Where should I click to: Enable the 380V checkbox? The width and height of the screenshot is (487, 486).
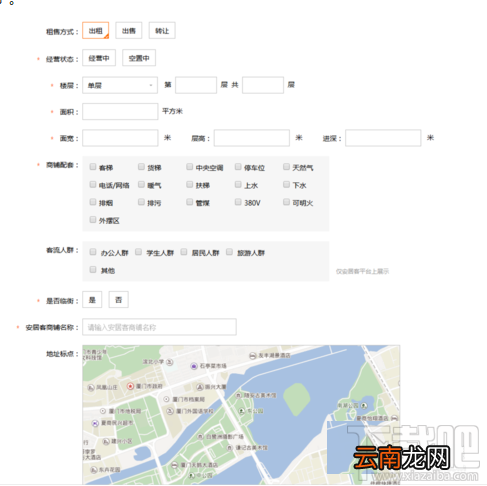click(x=238, y=202)
